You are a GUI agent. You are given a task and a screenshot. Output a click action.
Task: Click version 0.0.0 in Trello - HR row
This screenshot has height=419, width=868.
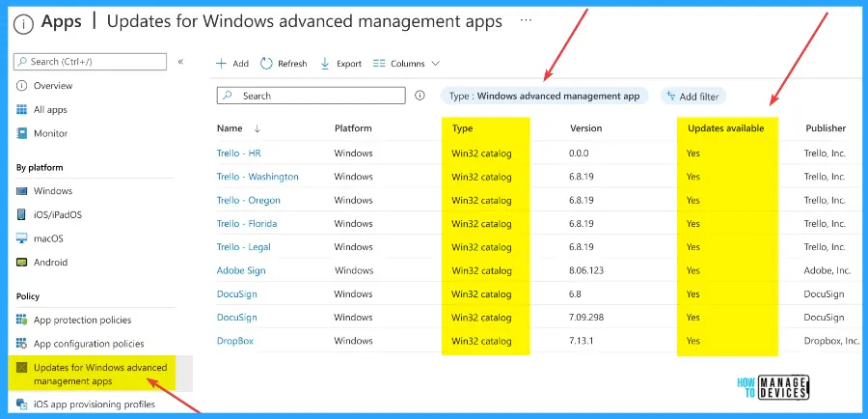point(579,153)
